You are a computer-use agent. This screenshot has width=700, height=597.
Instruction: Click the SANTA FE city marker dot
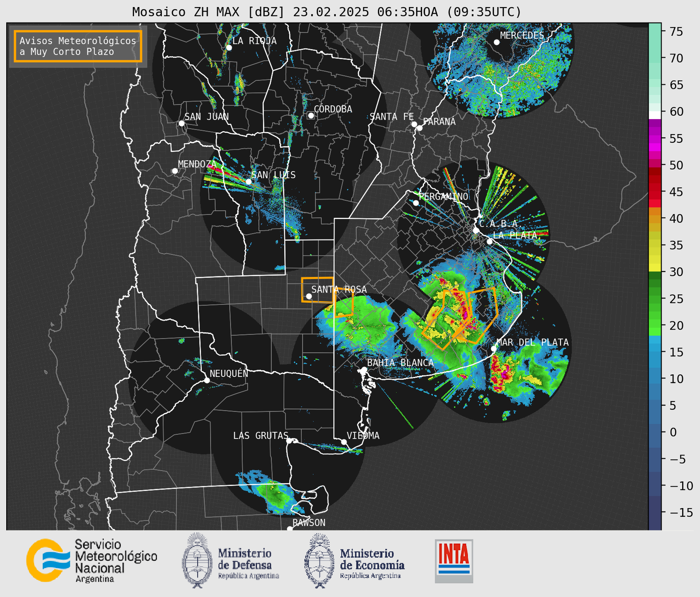pos(414,124)
